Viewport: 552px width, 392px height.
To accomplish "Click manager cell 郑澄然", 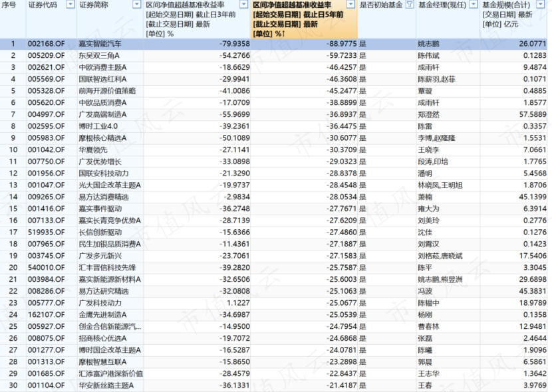I will [428, 115].
